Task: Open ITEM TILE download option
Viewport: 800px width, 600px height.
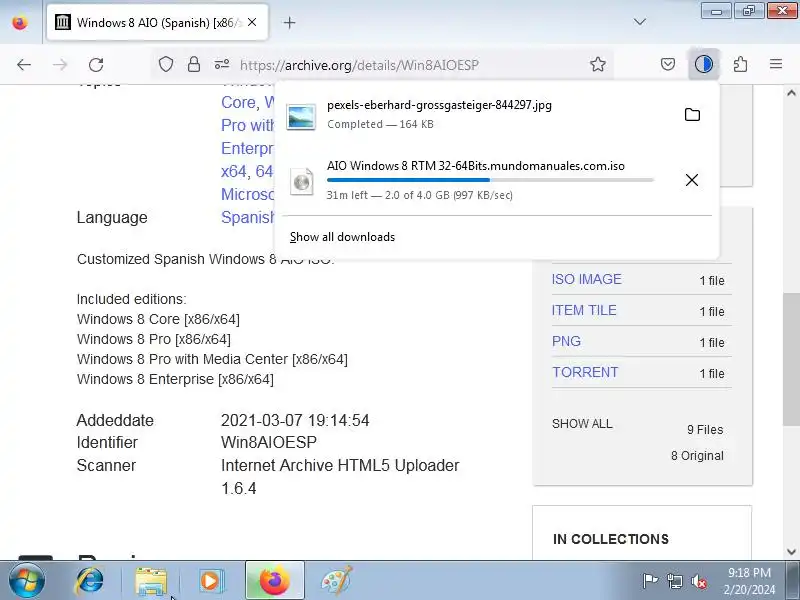Action: (584, 310)
